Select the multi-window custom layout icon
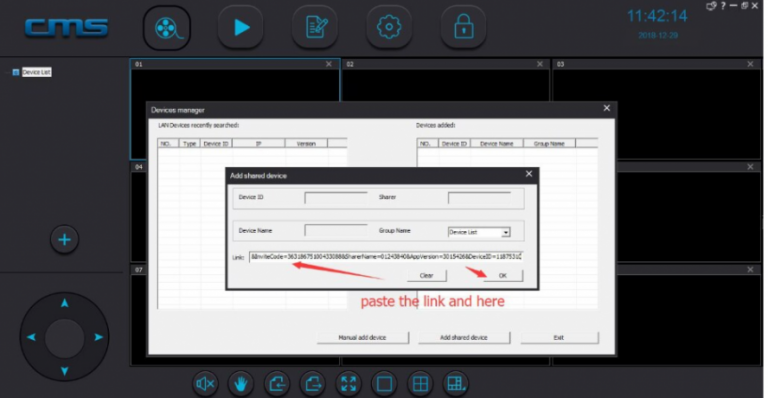Image resolution: width=768 pixels, height=398 pixels. pyautogui.click(x=456, y=384)
